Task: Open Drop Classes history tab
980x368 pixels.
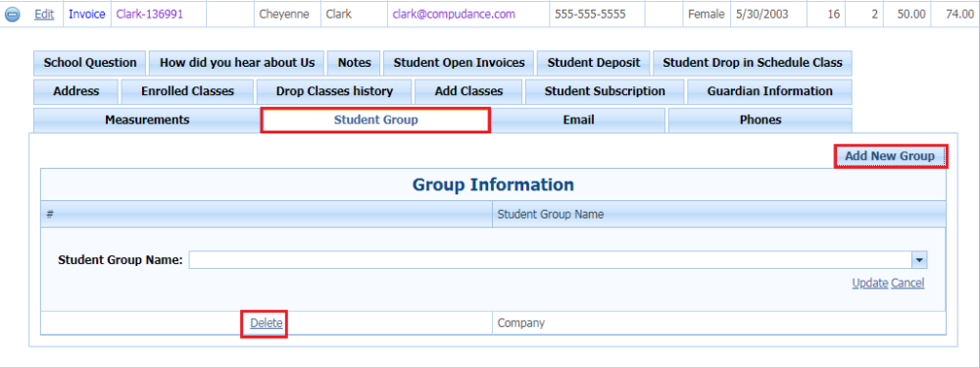Action: pyautogui.click(x=334, y=91)
